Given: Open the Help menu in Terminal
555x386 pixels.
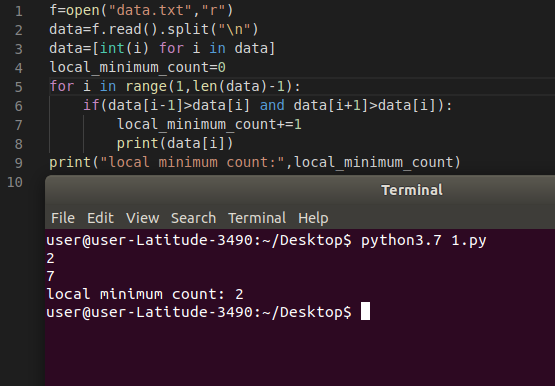Looking at the screenshot, I should coord(313,218).
